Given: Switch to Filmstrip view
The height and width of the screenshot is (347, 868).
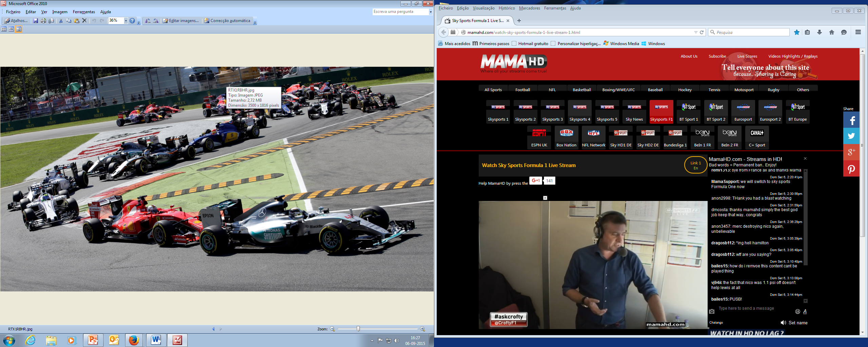Looking at the screenshot, I should click(11, 29).
